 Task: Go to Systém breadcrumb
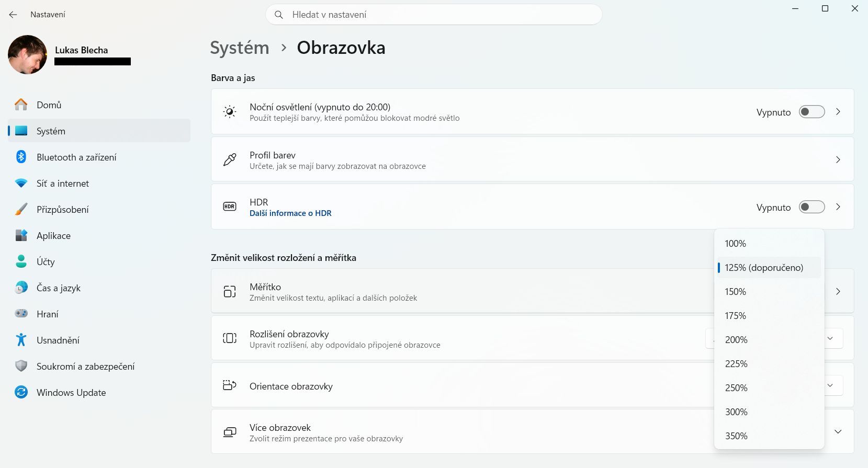(240, 48)
